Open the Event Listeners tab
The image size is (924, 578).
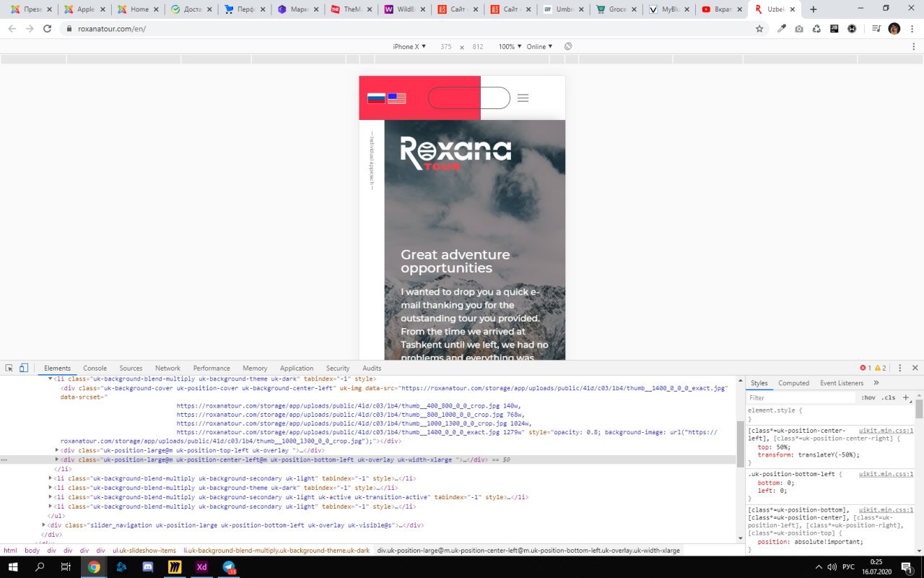coord(841,383)
